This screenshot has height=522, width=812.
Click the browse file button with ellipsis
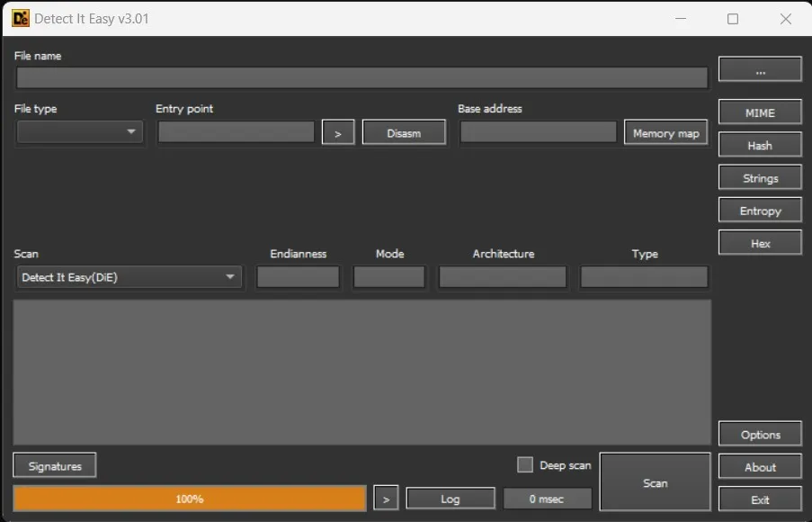760,69
